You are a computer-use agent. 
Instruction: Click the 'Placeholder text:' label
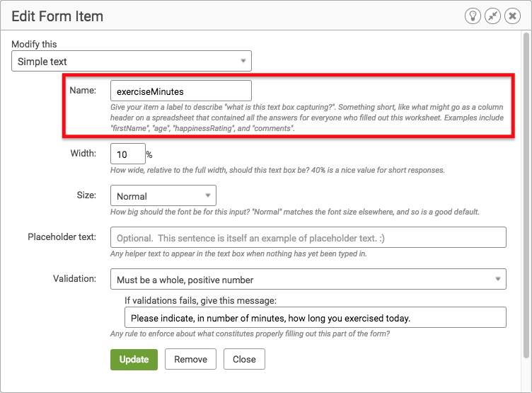click(x=62, y=237)
